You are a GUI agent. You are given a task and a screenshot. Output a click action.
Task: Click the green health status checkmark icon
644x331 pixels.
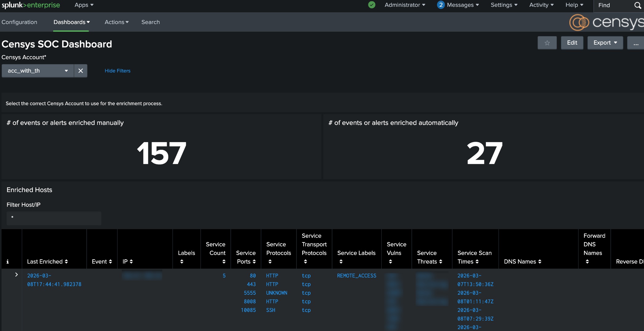pyautogui.click(x=372, y=5)
